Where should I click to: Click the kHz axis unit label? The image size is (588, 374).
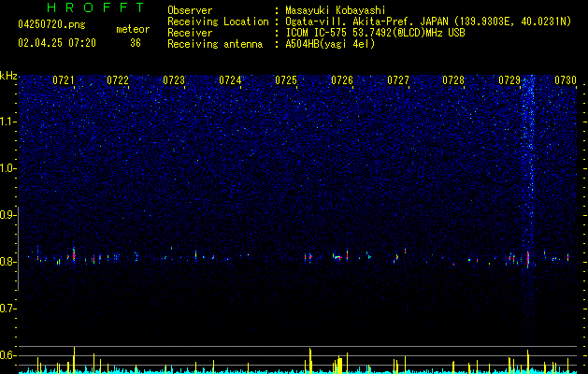(x=8, y=76)
